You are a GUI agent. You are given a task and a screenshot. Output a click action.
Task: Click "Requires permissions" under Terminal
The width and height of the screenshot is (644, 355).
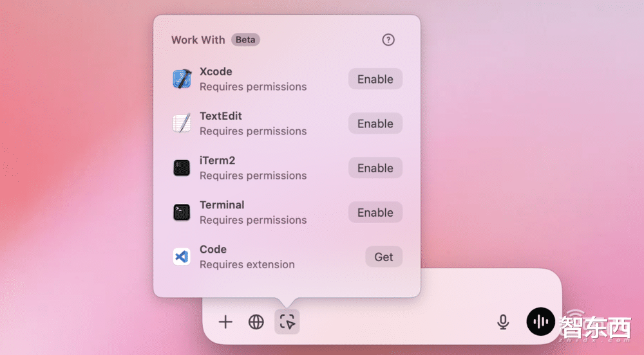point(253,220)
